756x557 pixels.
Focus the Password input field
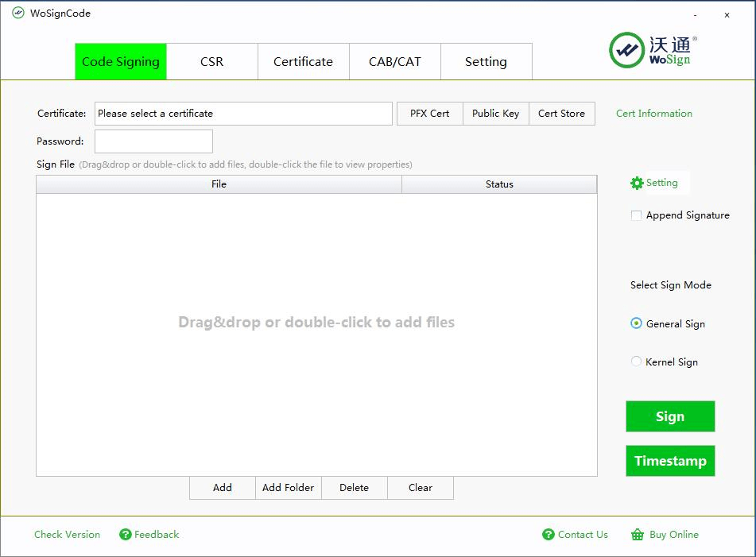pos(153,141)
